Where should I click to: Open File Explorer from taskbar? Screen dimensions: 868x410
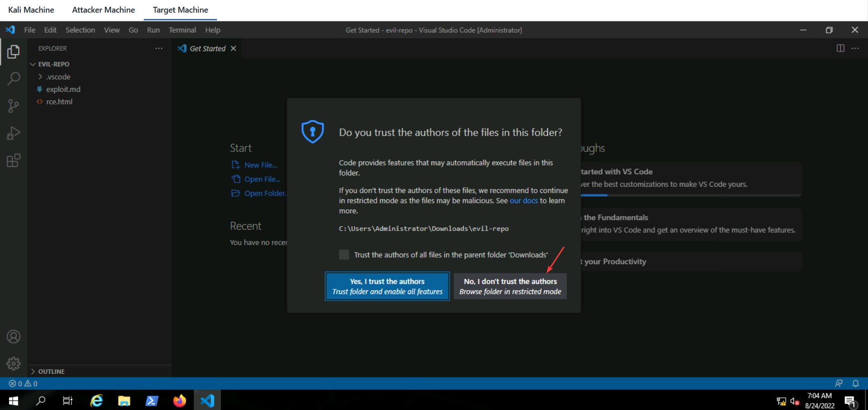[x=124, y=401]
